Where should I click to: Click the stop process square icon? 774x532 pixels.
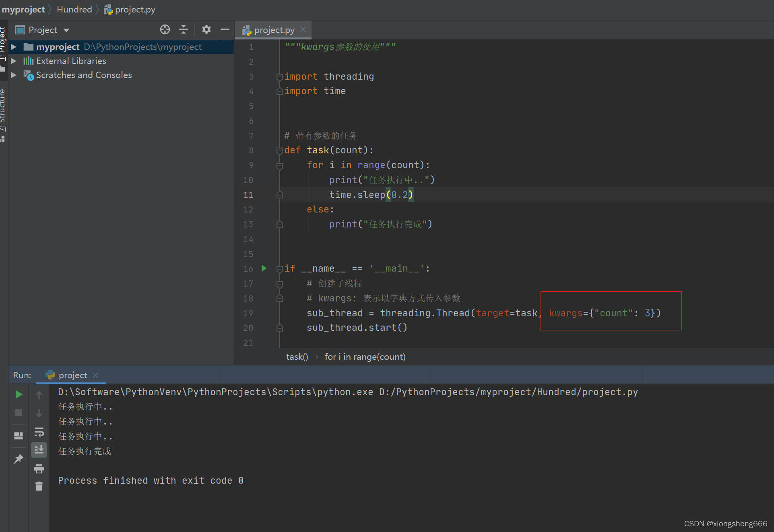tap(19, 412)
